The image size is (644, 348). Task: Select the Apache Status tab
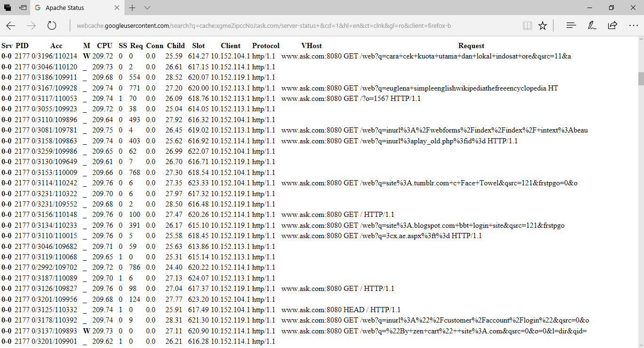click(78, 8)
